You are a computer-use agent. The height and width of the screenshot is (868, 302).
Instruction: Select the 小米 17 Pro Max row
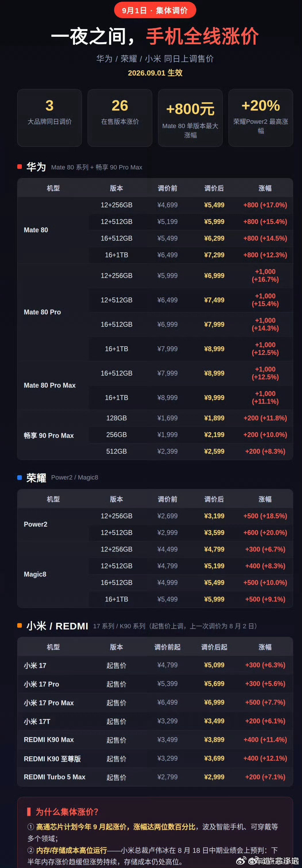pos(155,703)
